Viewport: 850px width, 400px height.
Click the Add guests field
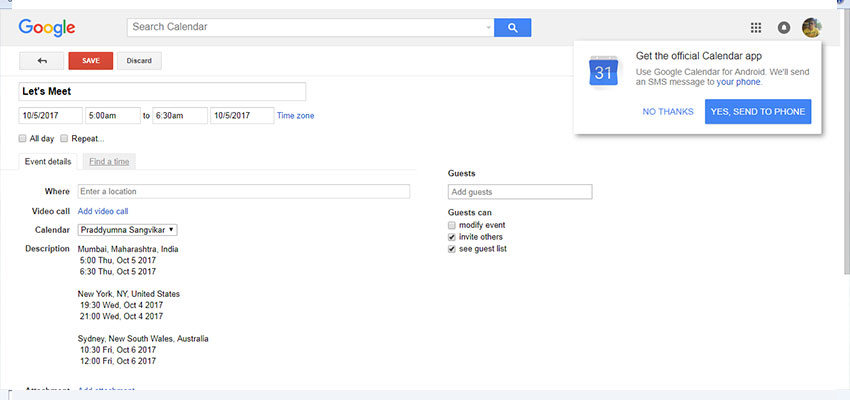[520, 192]
